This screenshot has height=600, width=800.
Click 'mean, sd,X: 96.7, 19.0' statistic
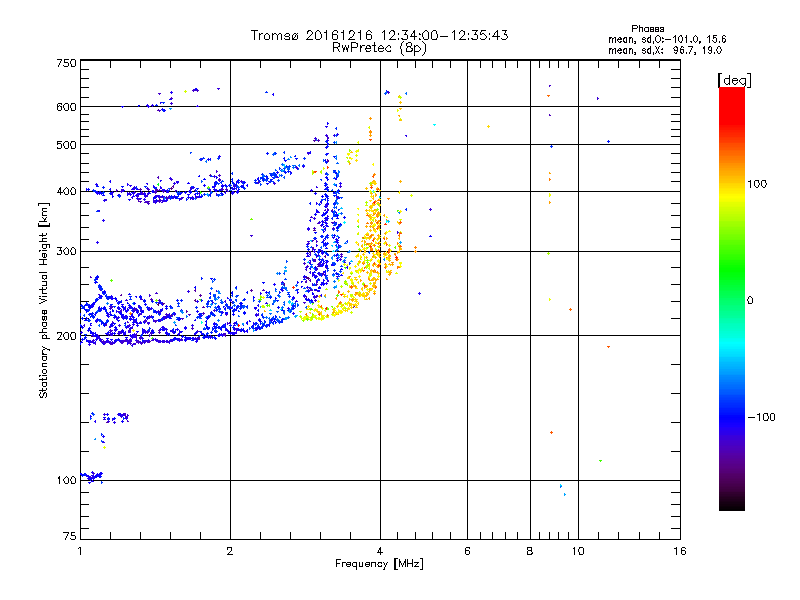click(x=665, y=51)
